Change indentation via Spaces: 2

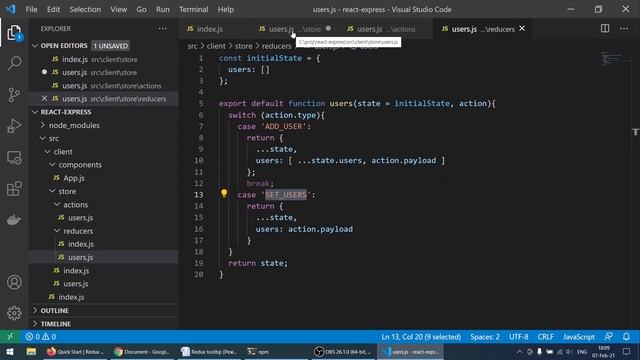pos(484,337)
